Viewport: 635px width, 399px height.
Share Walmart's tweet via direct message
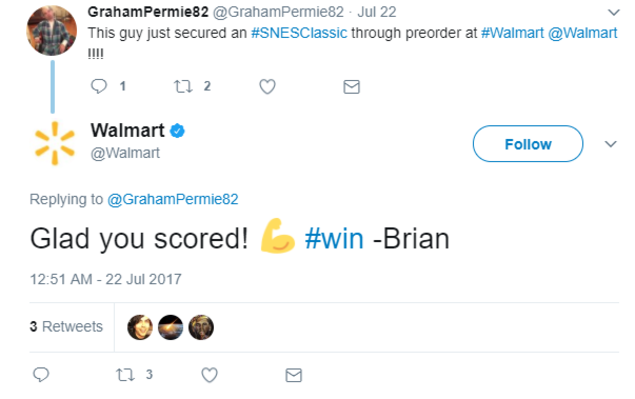point(294,375)
